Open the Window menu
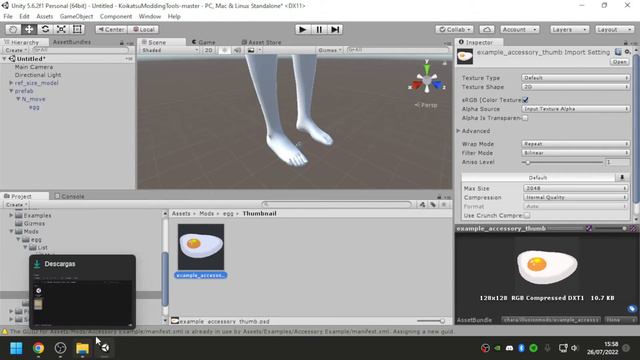Screen dimensions: 640x360 [150, 16]
